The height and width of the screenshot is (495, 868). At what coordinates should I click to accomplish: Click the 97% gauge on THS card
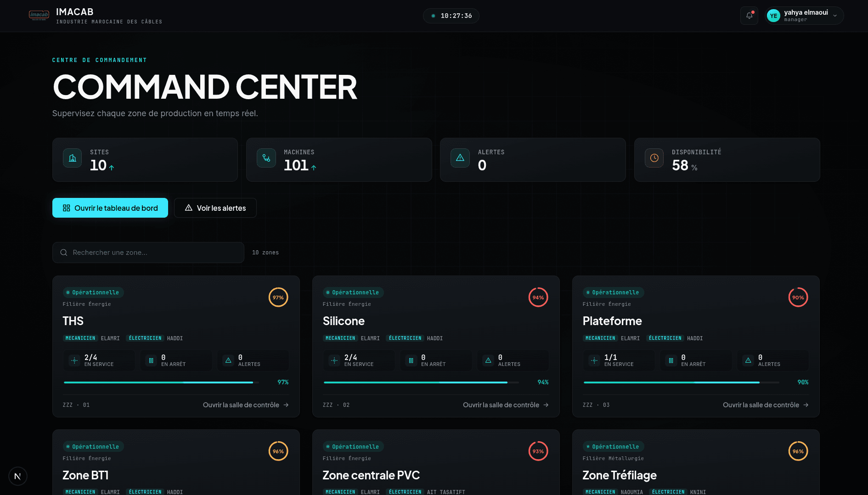point(278,298)
